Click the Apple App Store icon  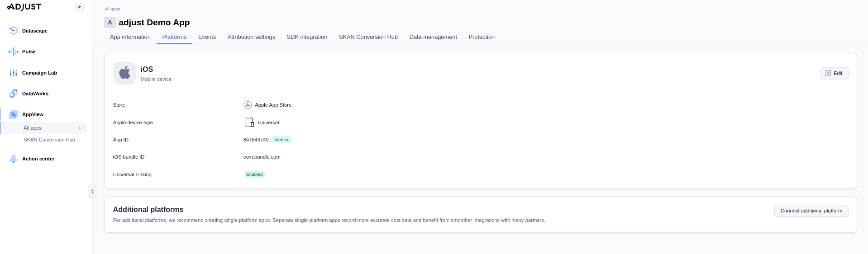coord(248,105)
